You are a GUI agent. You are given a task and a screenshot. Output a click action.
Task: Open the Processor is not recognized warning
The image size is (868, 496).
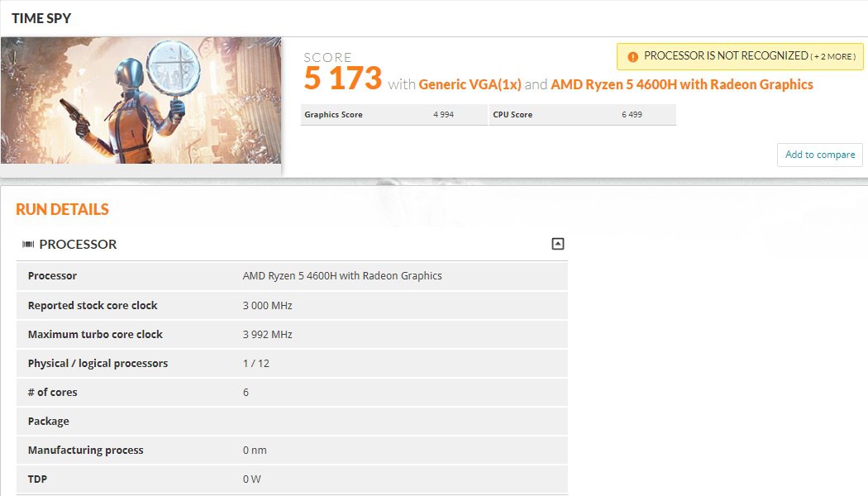[740, 56]
